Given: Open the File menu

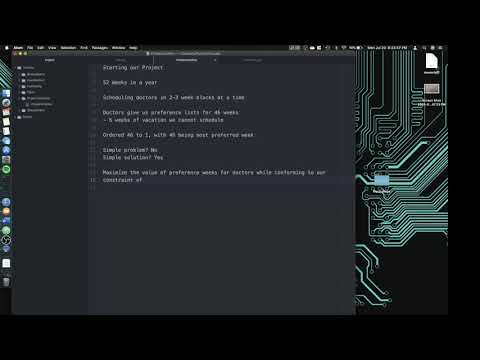Looking at the screenshot, I should tap(30, 48).
